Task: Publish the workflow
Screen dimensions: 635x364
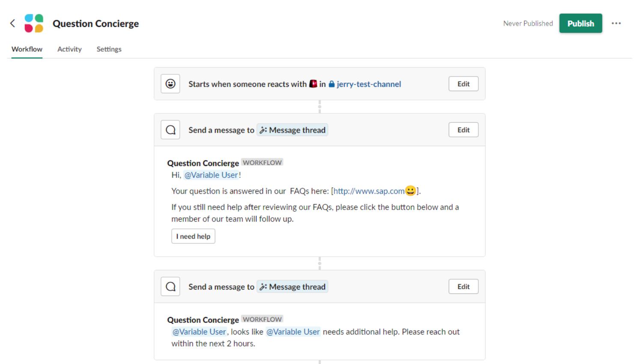Action: [x=581, y=23]
